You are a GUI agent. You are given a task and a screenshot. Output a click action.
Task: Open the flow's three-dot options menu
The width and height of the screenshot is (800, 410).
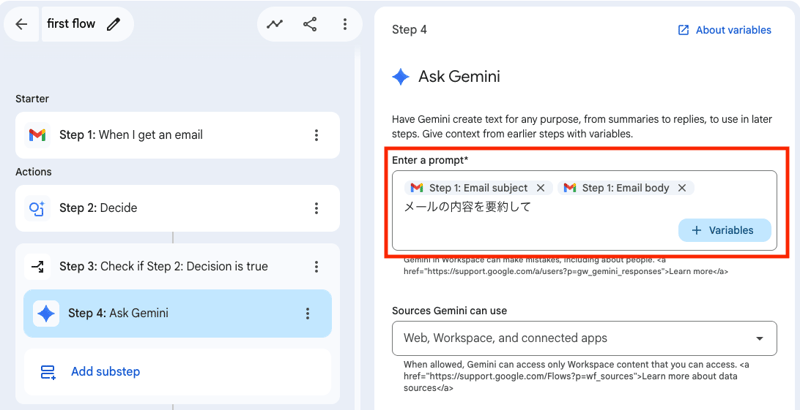pyautogui.click(x=345, y=24)
